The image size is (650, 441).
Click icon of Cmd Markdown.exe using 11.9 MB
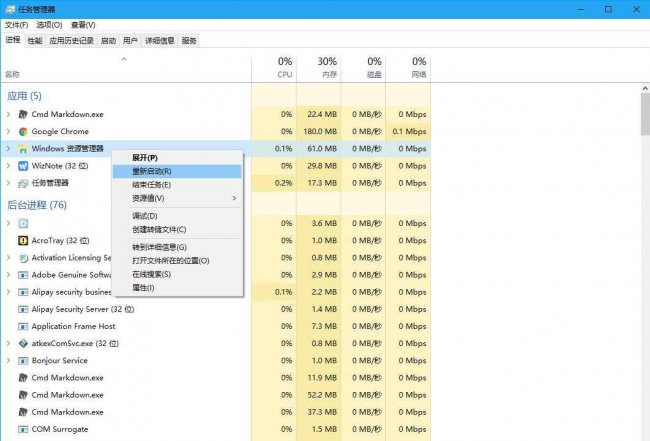click(23, 378)
